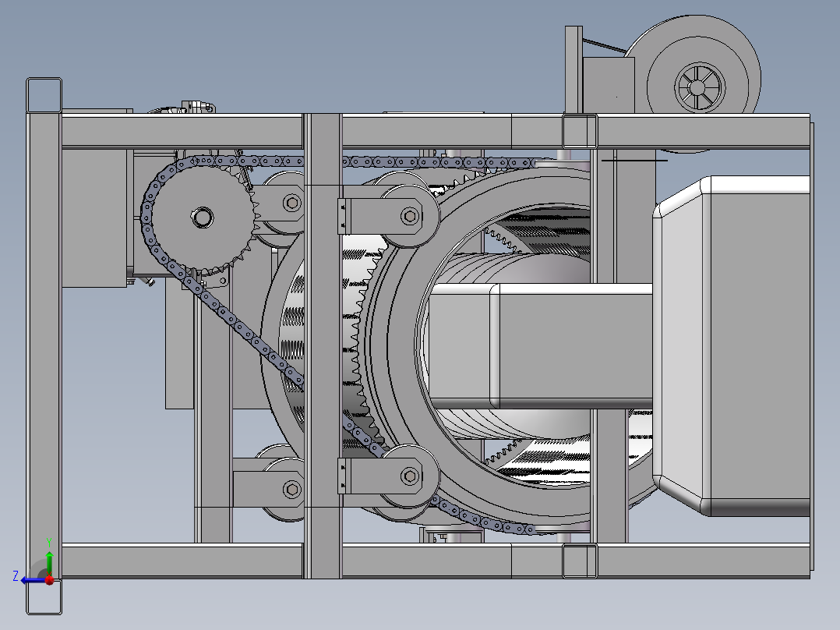Select the square tube end at the bottom-left corner

pos(44,596)
